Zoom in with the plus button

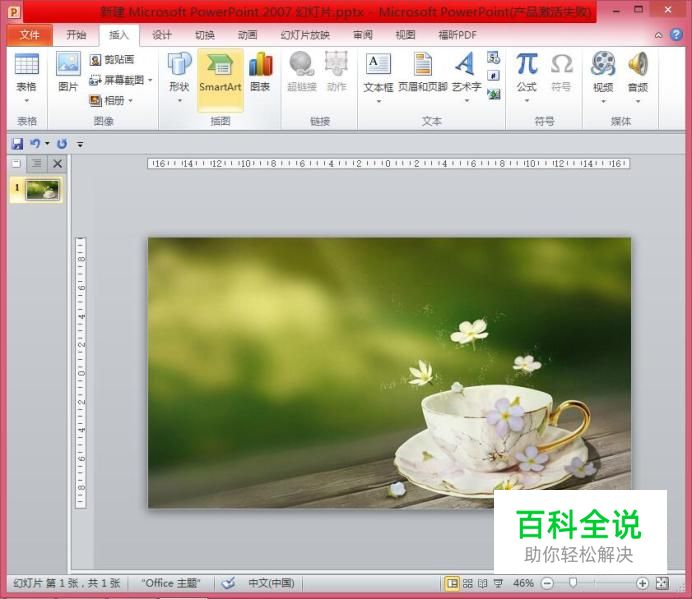[x=643, y=583]
